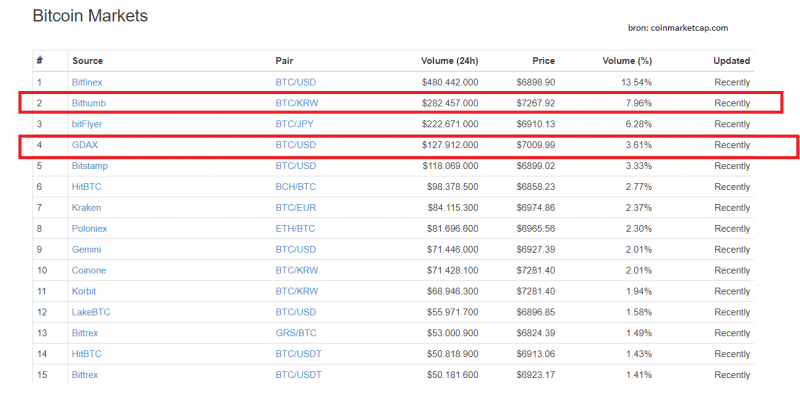Sort by Volume (24h) column header
Screen dimensions: 800x394
(449, 61)
